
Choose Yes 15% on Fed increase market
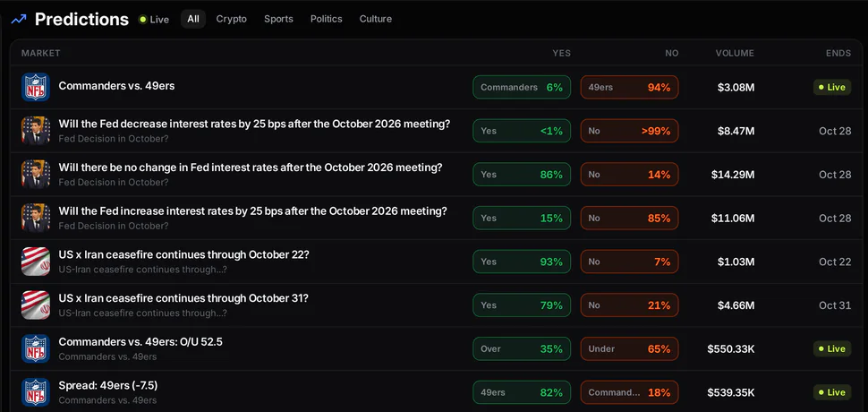[x=522, y=218]
